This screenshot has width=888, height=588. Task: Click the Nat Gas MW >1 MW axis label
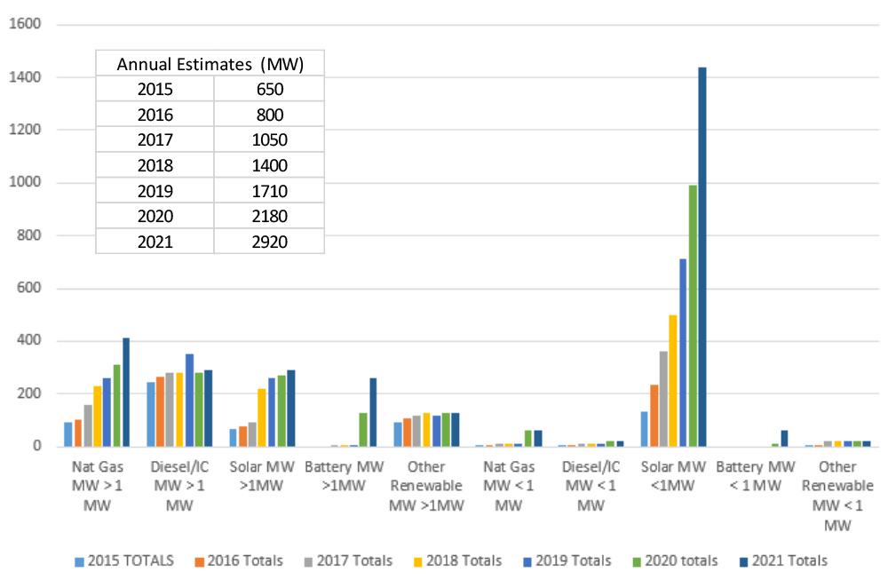point(98,485)
